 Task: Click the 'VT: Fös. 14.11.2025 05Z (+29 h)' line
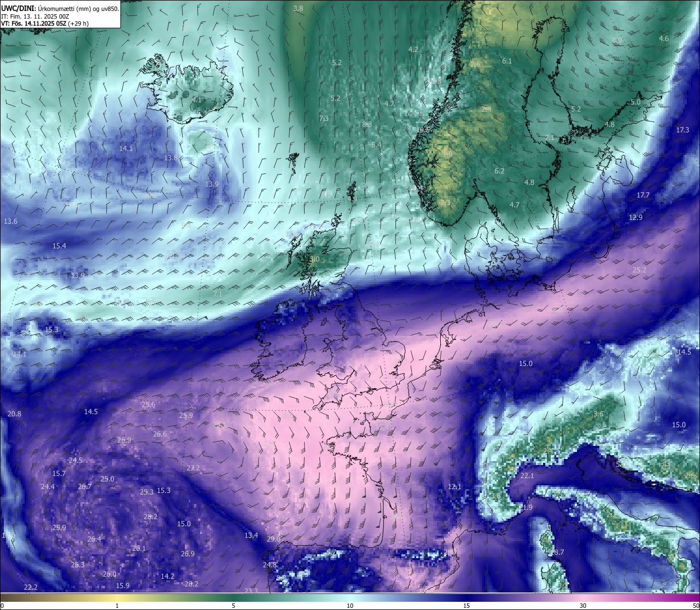45,24
